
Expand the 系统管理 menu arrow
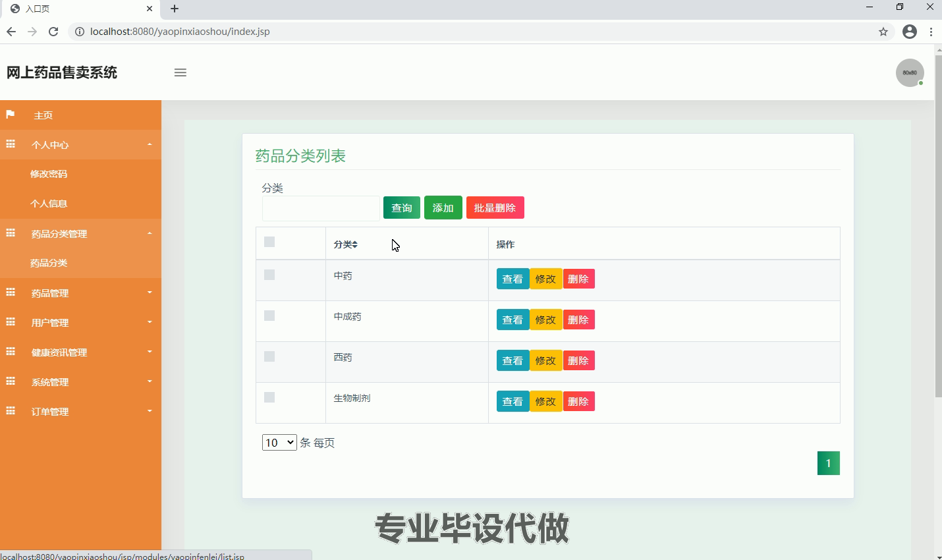point(150,381)
